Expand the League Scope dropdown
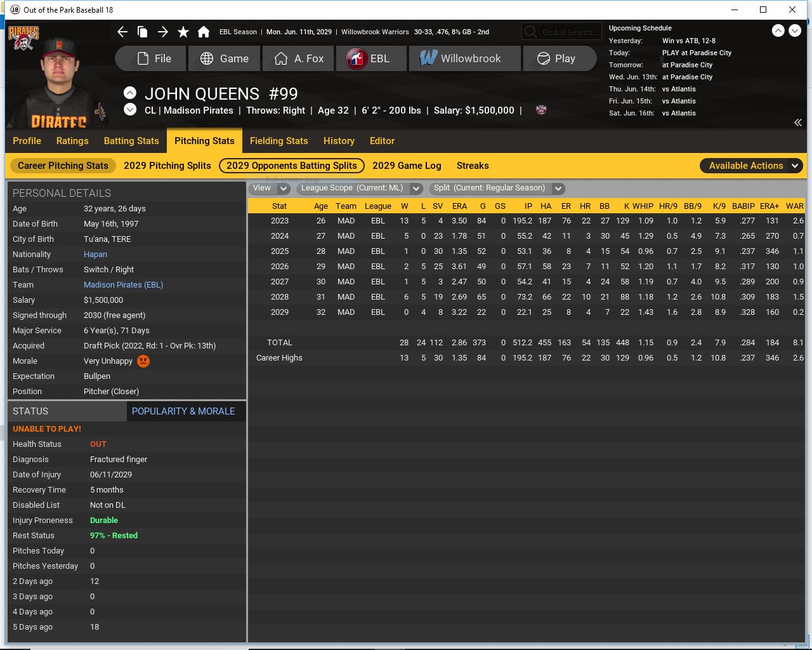 coord(360,188)
